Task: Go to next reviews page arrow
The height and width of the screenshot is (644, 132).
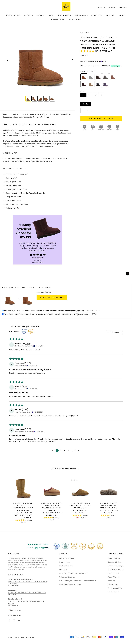Action: pos(78,451)
